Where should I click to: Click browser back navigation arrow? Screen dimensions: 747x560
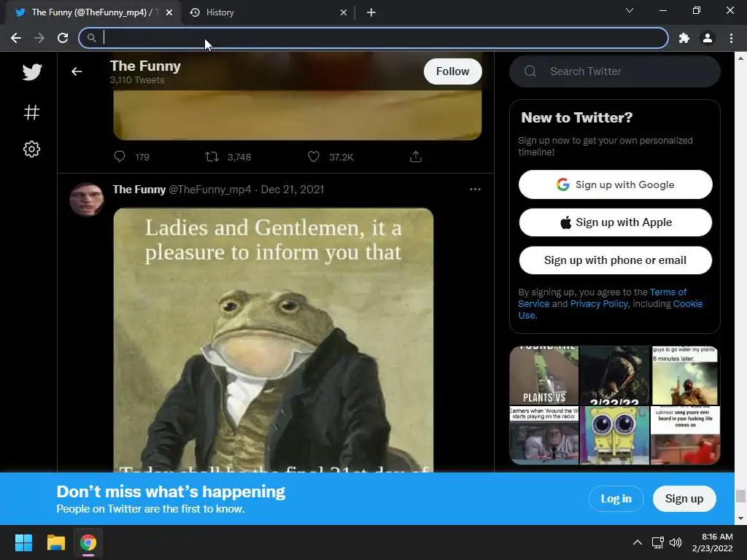tap(16, 38)
